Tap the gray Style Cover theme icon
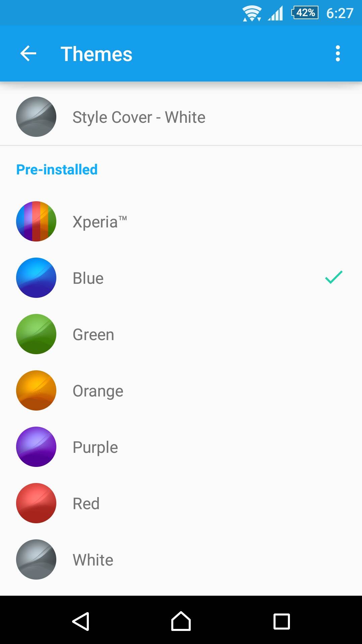 coord(36,117)
